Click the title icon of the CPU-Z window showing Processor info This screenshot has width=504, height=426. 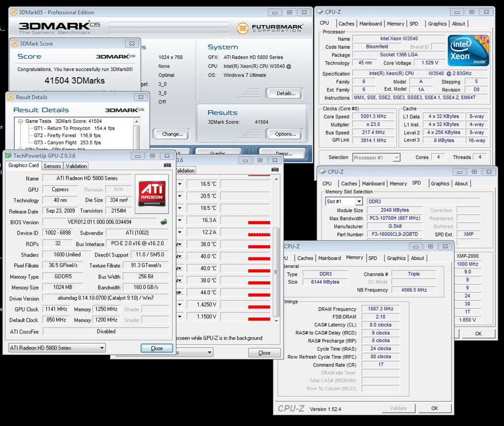point(320,12)
